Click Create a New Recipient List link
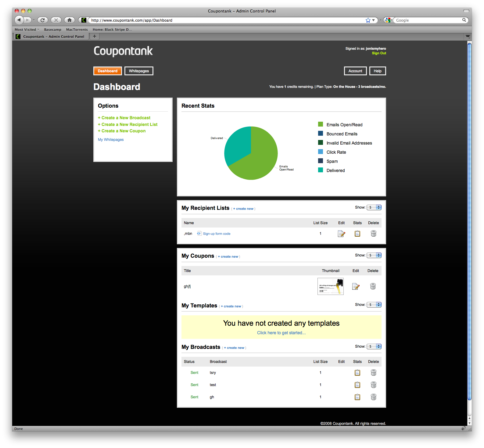The image size is (484, 448). (128, 124)
